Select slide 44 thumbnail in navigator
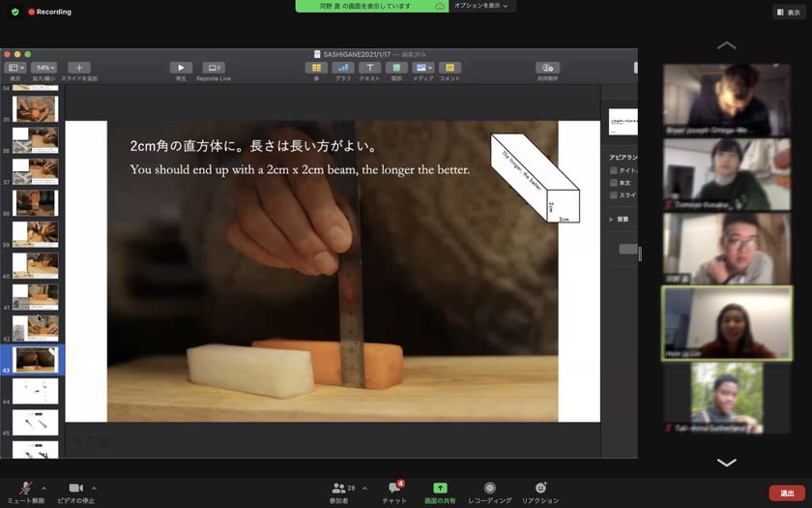The height and width of the screenshot is (508, 812). pos(36,391)
